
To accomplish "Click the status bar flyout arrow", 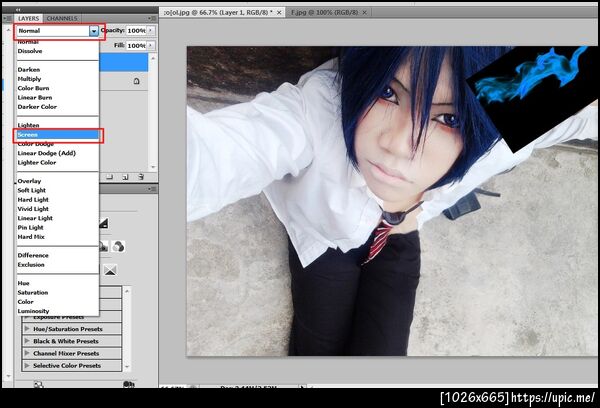I will (303, 387).
